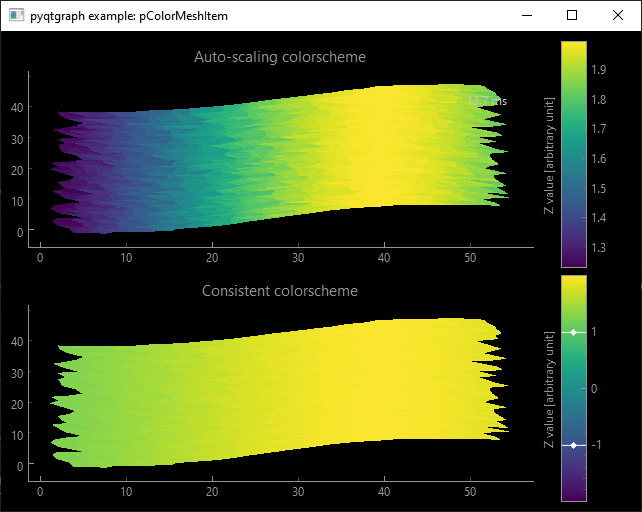Click the 1.4 tick on top color bar
The image size is (642, 512).
point(598,218)
